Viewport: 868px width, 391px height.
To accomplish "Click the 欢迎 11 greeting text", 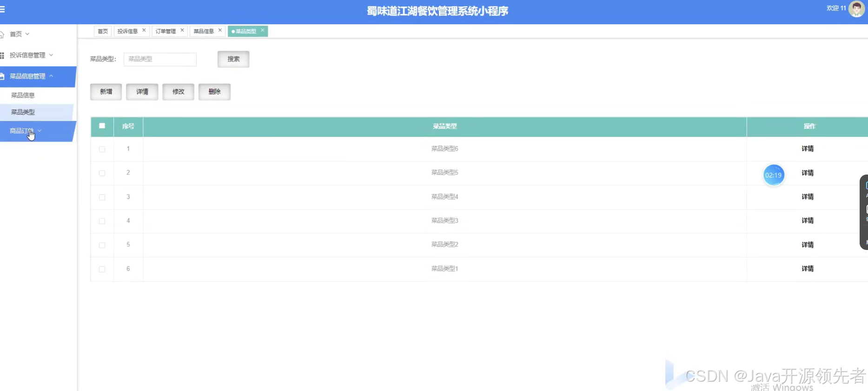I will (836, 8).
